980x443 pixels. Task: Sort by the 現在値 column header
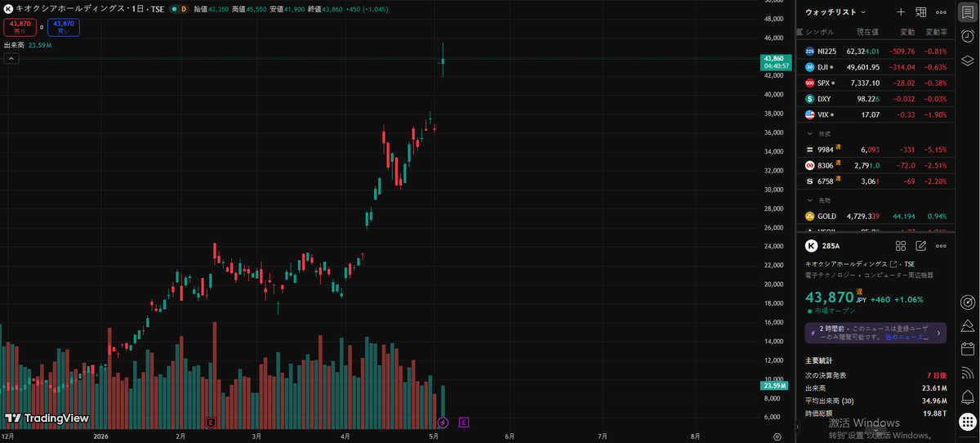[x=866, y=32]
